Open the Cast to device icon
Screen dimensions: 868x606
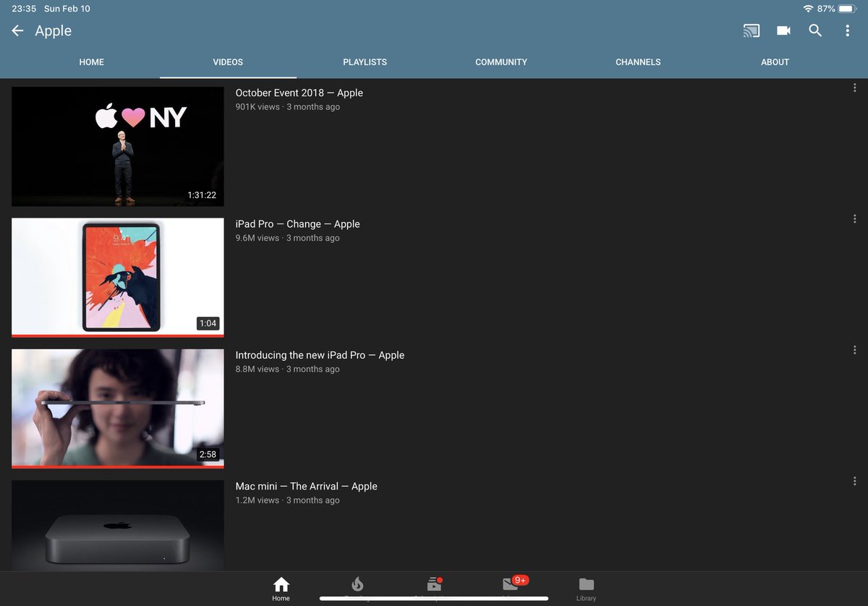[x=752, y=30]
